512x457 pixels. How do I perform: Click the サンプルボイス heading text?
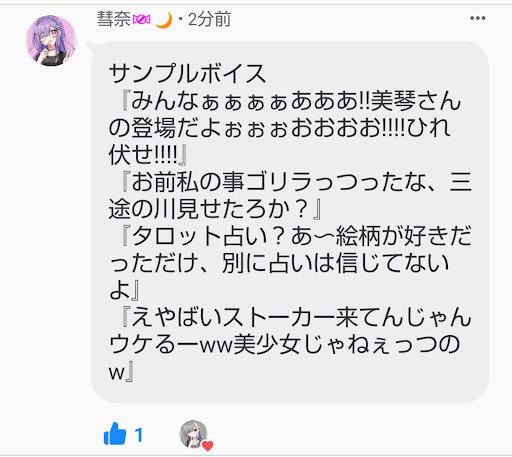[187, 74]
